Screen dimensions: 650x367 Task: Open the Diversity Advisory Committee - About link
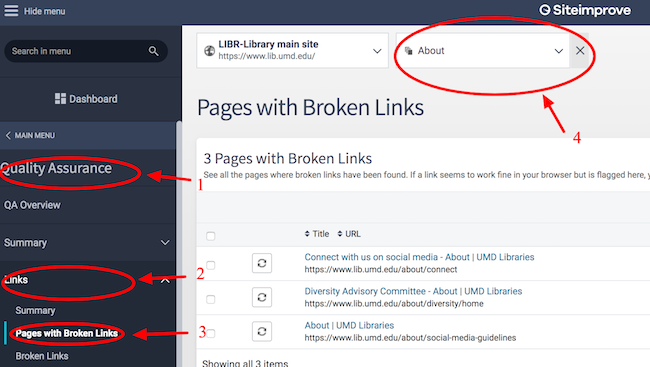point(413,291)
